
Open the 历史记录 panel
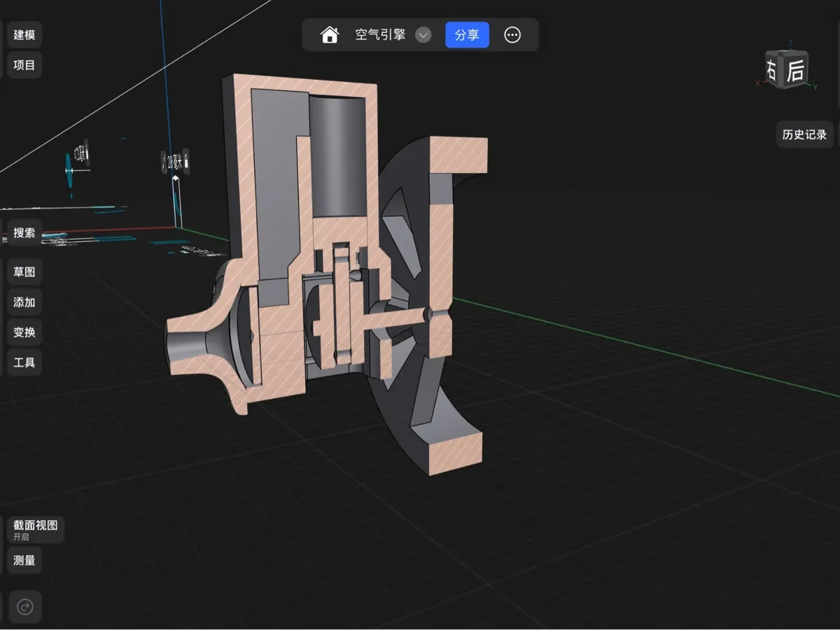pos(805,134)
